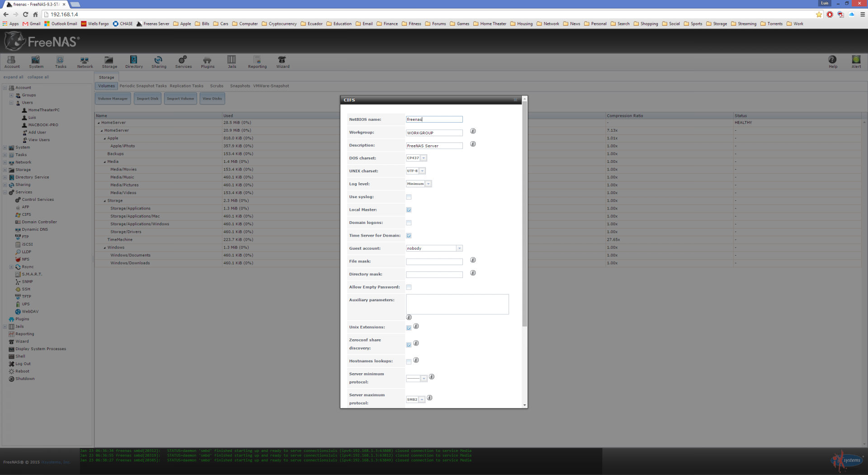View the Alert status icon
868x475 pixels.
click(x=856, y=62)
